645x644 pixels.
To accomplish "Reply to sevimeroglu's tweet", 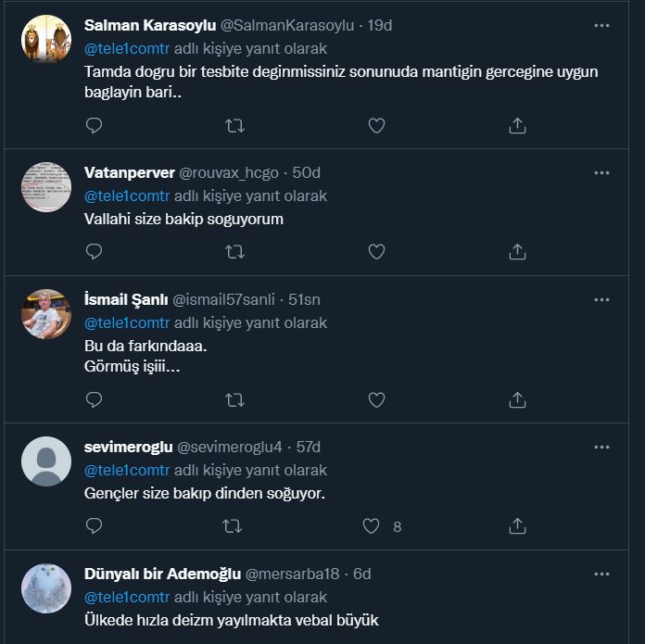I will [94, 526].
